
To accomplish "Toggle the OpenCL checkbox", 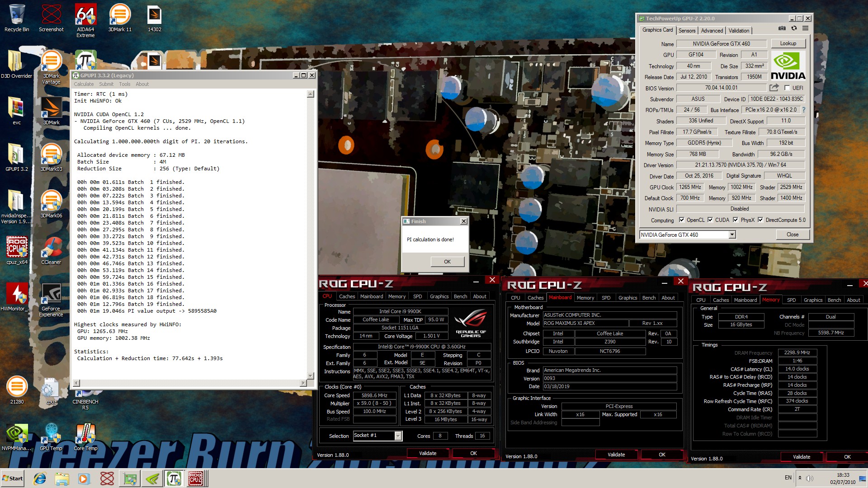I will pos(682,220).
